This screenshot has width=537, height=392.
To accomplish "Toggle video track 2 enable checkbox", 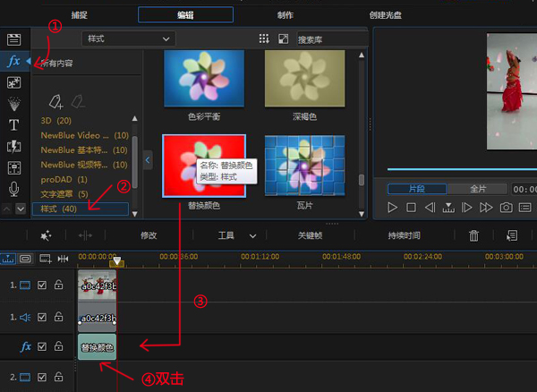I will 42,378.
